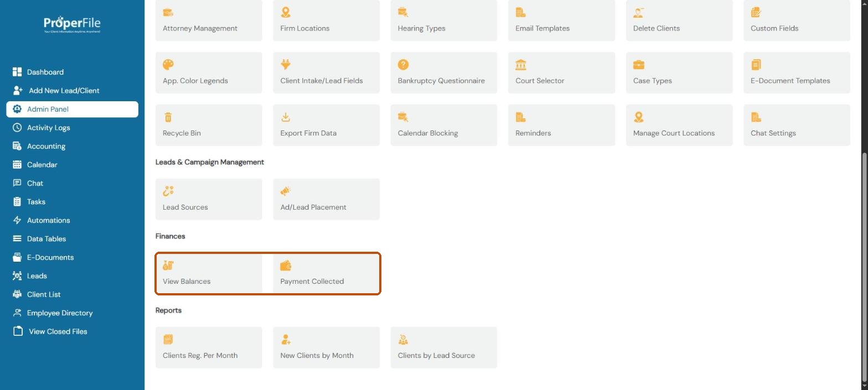Screen dimensions: 868x390
Task: Click the Client List label in sidebar
Action: (x=44, y=294)
